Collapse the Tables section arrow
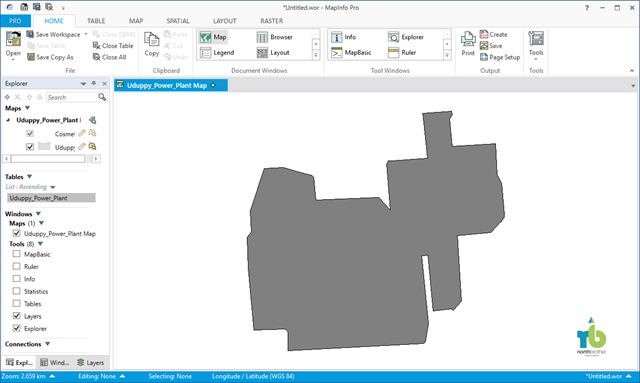 (x=29, y=176)
